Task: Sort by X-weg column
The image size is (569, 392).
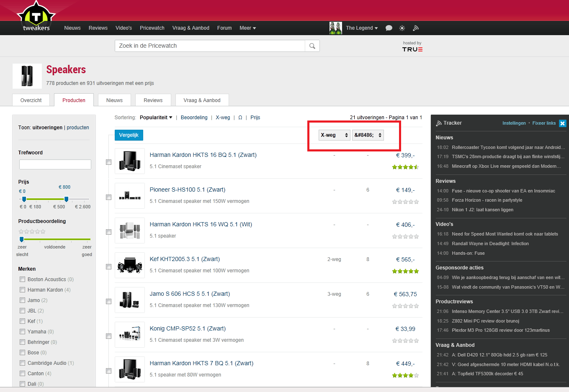Action: [223, 118]
